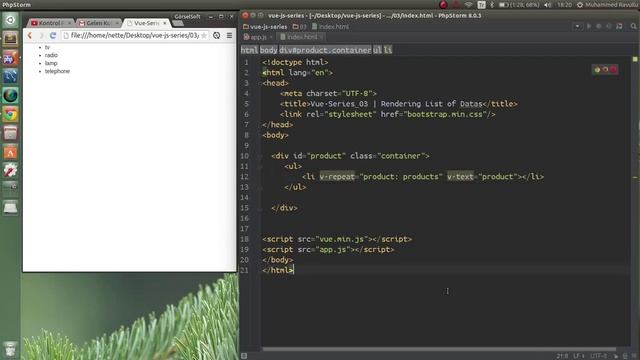Collapse the ul code fold on line 11

tap(260, 167)
